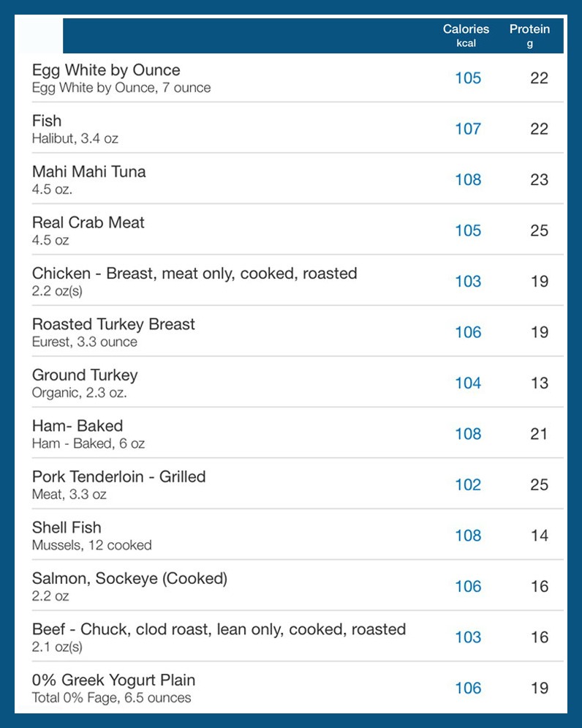Open the Ground Turkey item

[x=290, y=383]
